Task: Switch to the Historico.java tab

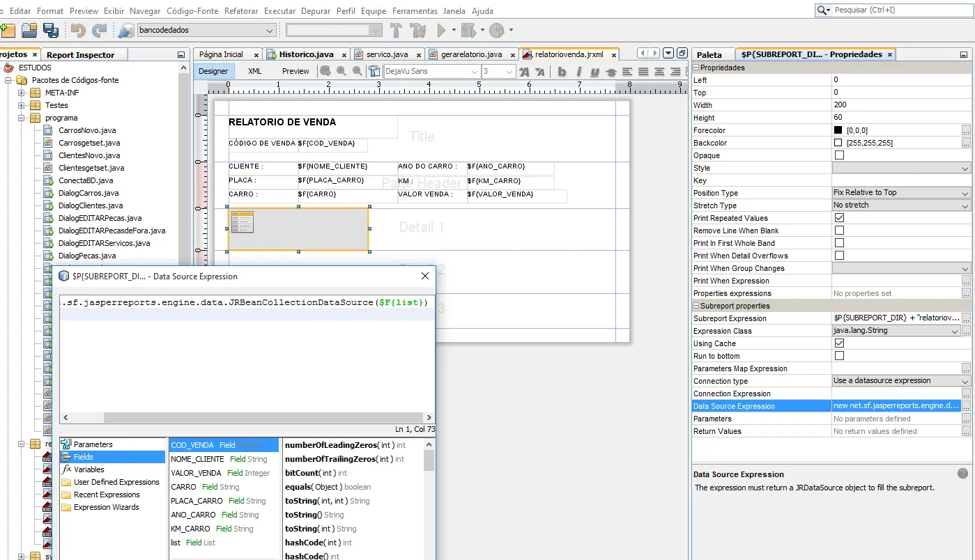Action: point(306,54)
